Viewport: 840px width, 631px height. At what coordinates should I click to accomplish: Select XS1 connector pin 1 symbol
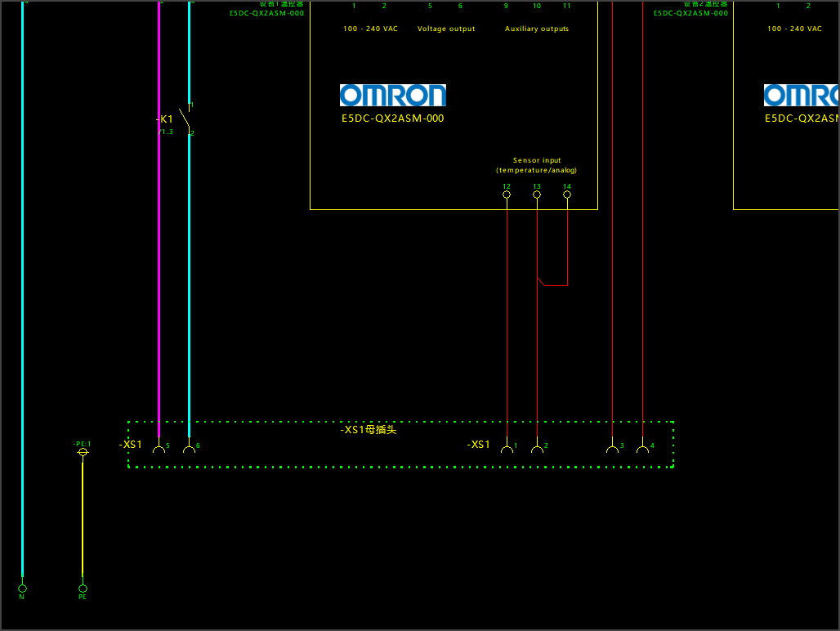(x=507, y=446)
